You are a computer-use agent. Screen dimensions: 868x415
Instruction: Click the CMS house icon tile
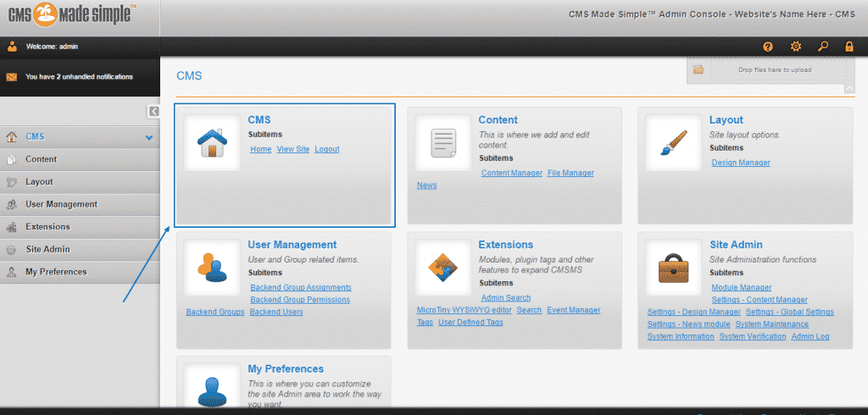click(x=212, y=143)
